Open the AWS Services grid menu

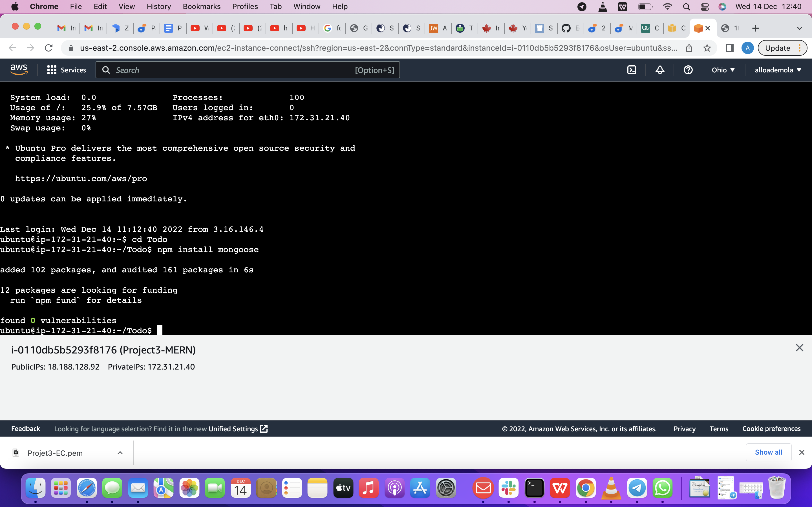(51, 70)
